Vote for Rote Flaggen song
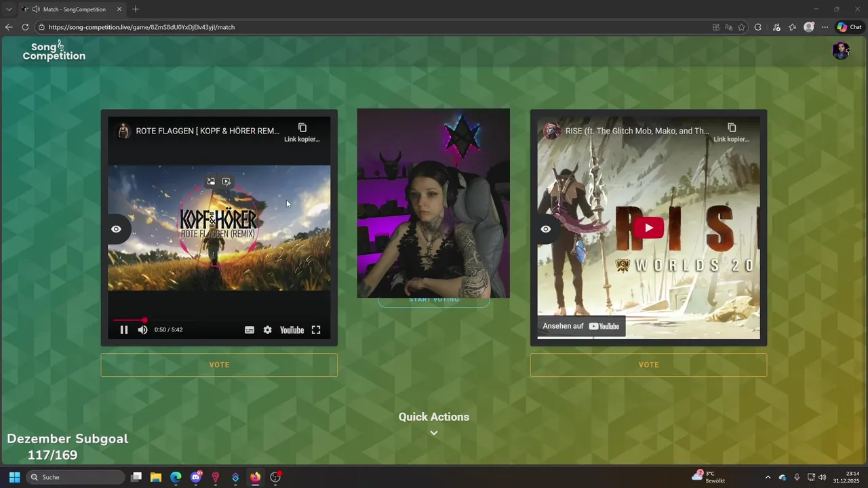The width and height of the screenshot is (868, 488). (219, 365)
